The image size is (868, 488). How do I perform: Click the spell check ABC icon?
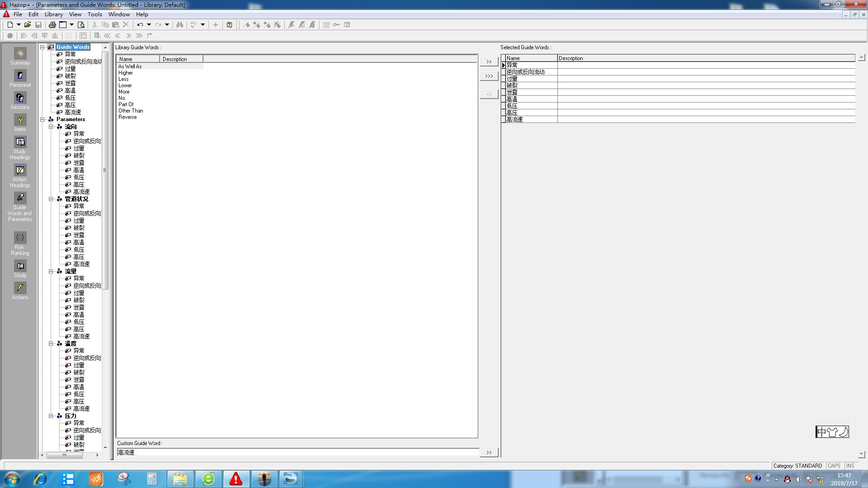193,25
